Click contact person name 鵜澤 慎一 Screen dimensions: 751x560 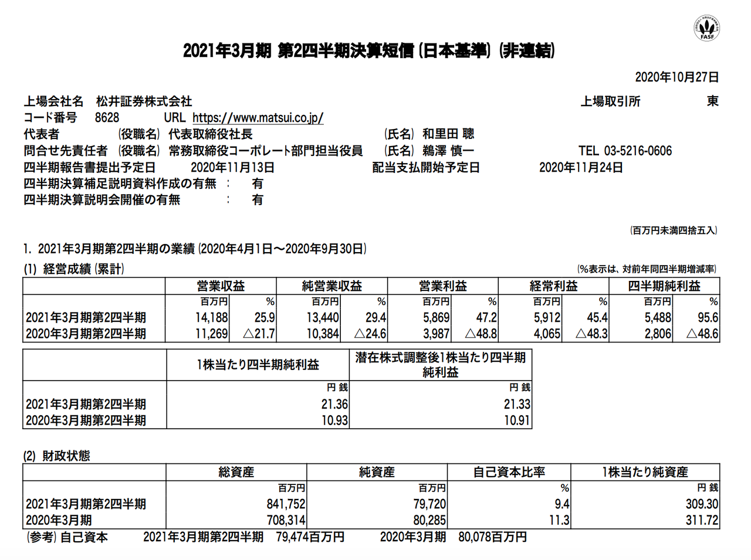448,151
